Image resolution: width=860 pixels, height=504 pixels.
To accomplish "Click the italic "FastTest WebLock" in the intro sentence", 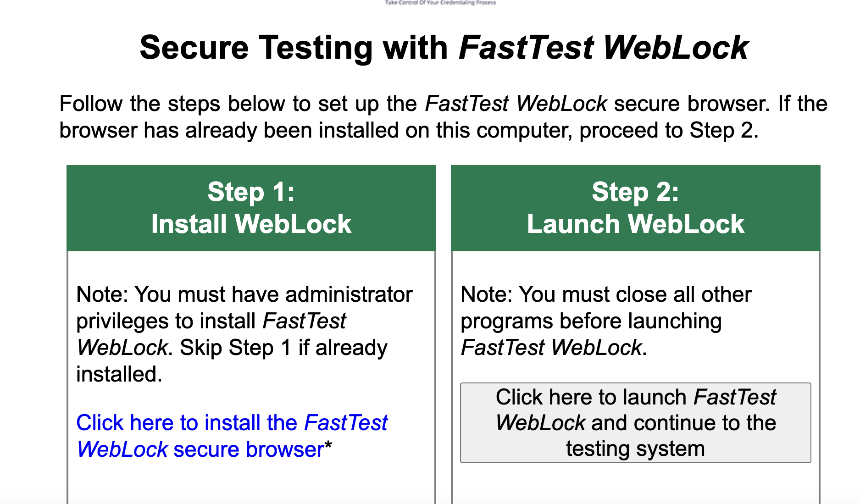I will point(516,104).
